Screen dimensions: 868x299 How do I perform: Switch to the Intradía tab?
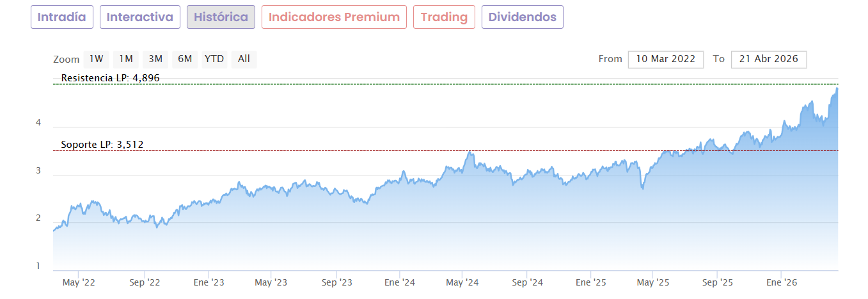[x=62, y=17]
